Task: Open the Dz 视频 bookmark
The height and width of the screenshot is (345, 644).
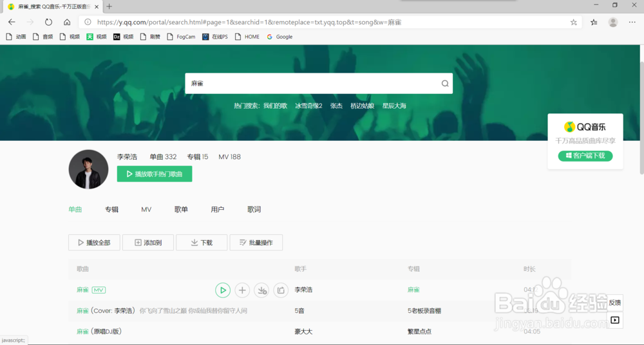Action: [124, 37]
